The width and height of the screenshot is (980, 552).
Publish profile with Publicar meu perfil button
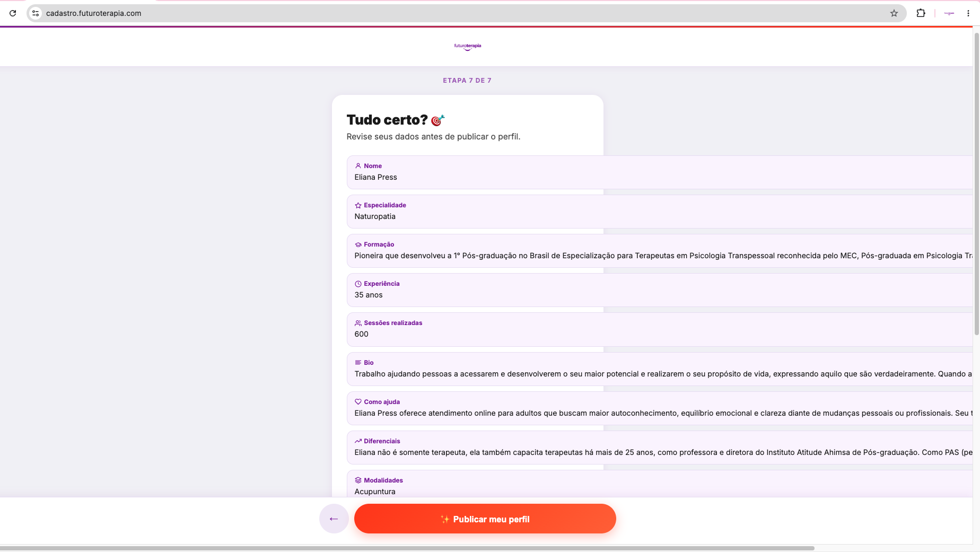pyautogui.click(x=485, y=519)
